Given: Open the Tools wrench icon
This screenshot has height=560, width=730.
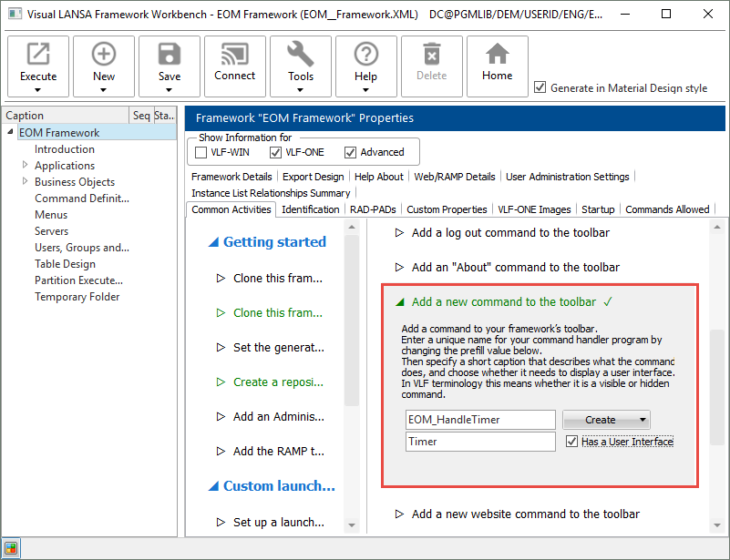Looking at the screenshot, I should [x=301, y=55].
